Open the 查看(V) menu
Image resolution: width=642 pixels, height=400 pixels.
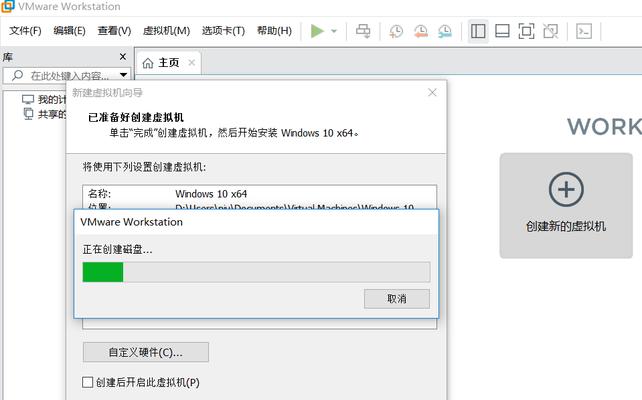click(x=114, y=31)
